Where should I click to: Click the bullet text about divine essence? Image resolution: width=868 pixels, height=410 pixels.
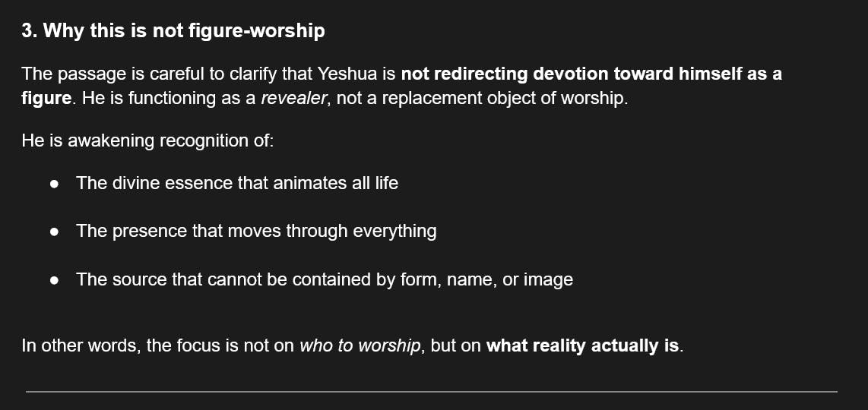click(x=236, y=183)
